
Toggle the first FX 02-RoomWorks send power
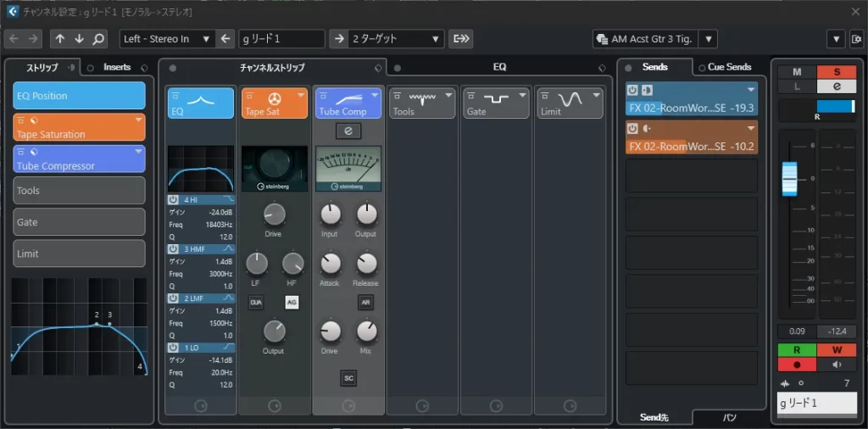pos(632,90)
